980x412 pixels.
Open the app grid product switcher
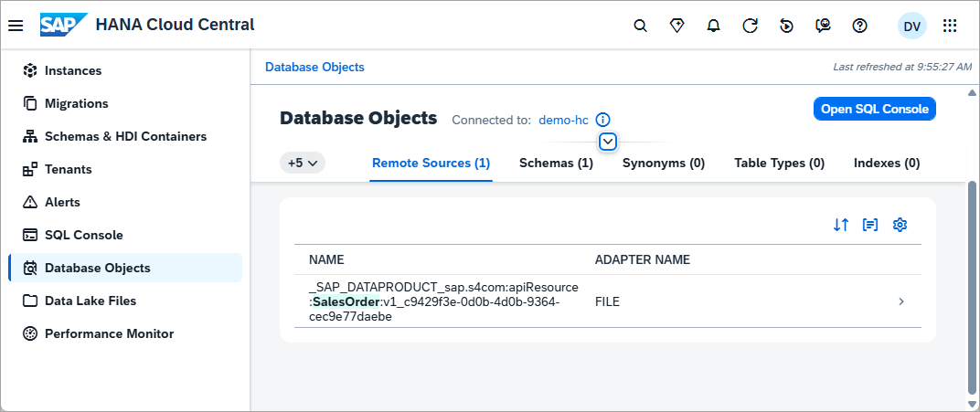pos(949,26)
